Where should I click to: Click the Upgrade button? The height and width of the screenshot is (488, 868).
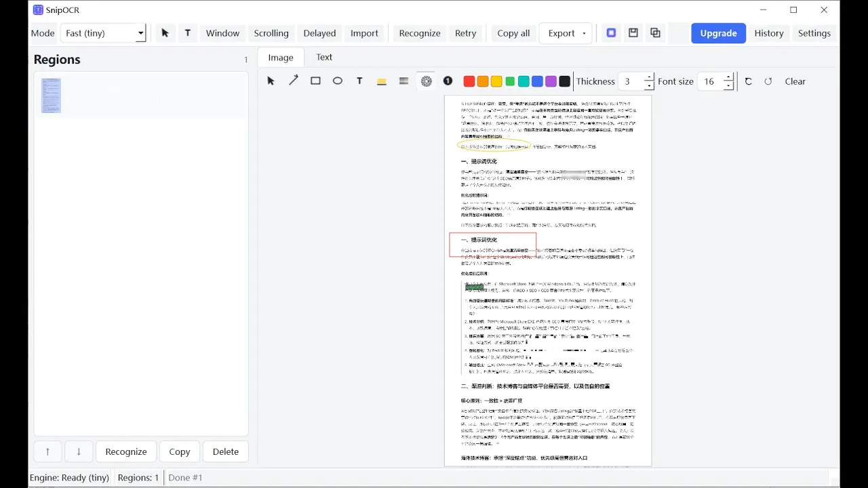tap(718, 33)
